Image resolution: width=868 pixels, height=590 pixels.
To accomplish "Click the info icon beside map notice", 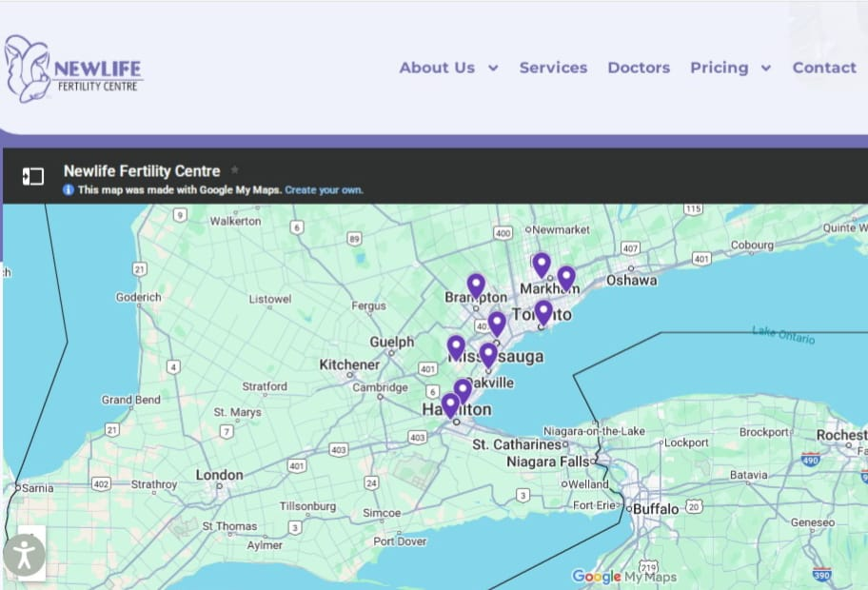I will (69, 189).
